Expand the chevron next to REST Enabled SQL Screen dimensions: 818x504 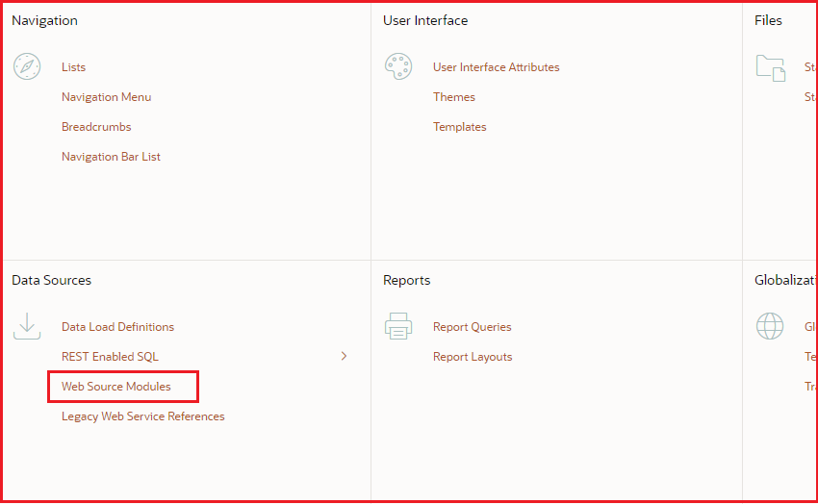[344, 356]
